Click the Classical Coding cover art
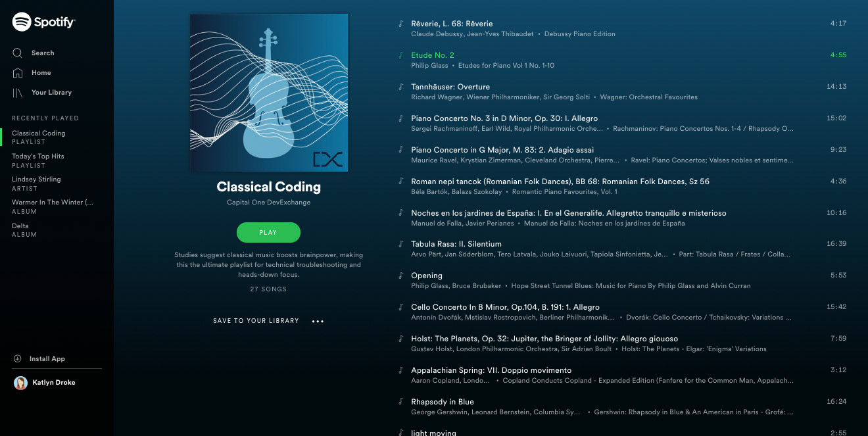 click(x=269, y=93)
